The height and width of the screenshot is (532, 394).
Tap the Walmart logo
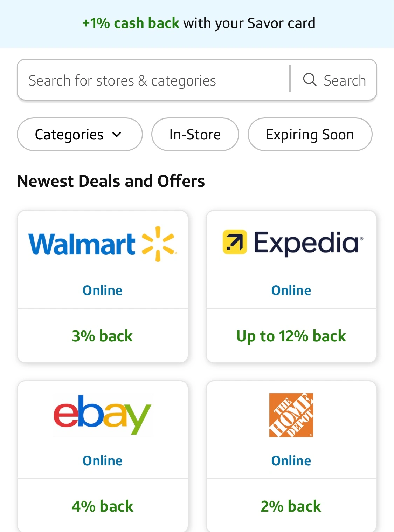102,244
